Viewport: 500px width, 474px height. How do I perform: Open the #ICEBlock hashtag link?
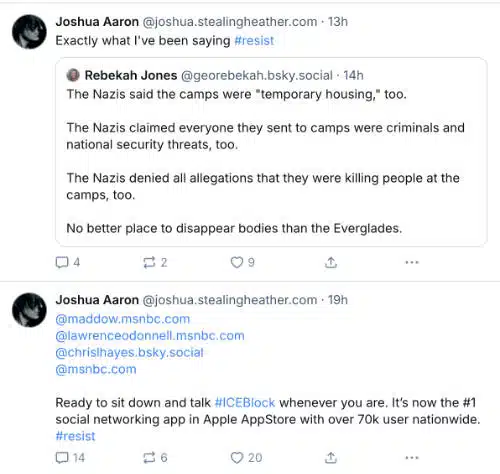tap(245, 403)
